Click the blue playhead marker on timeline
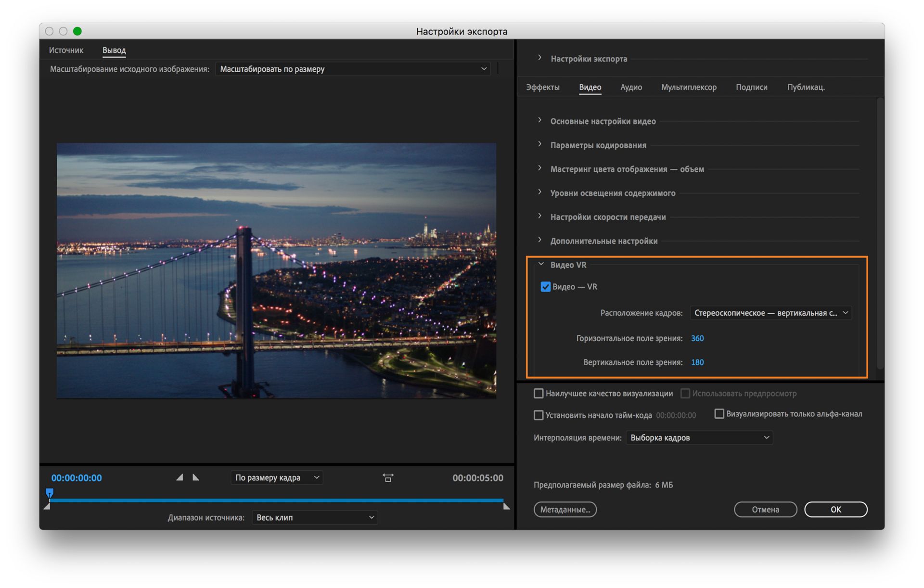Viewport: 924px width, 588px height. tap(50, 493)
